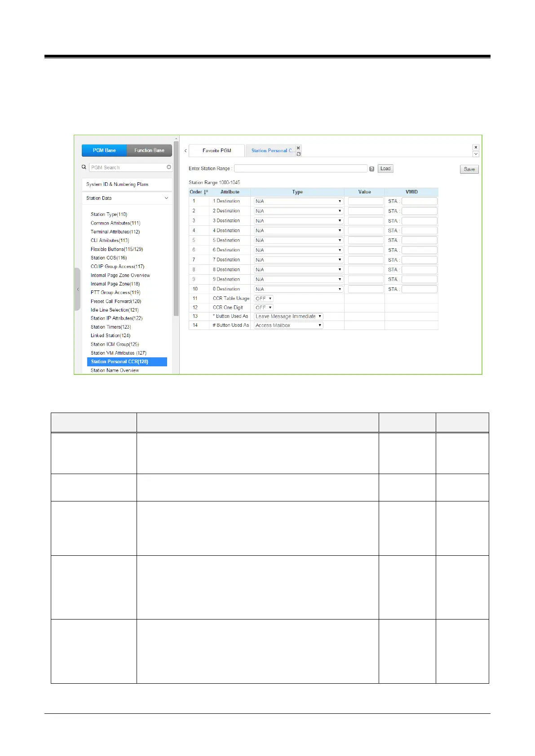Open Station ICM Group(125)

pos(115,344)
